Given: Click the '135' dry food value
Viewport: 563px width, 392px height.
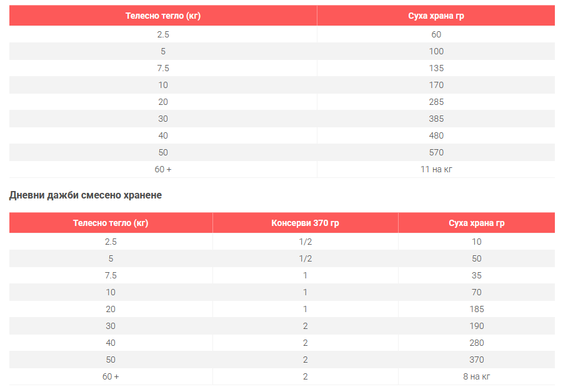Looking at the screenshot, I should tap(436, 68).
